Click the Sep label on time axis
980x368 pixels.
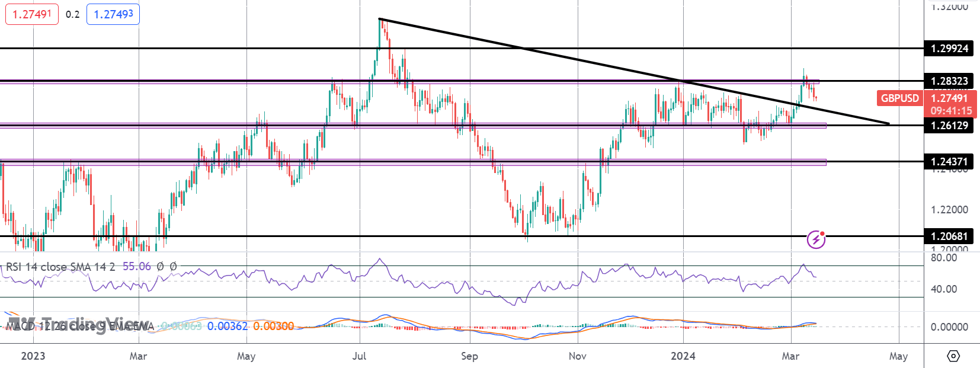click(469, 356)
